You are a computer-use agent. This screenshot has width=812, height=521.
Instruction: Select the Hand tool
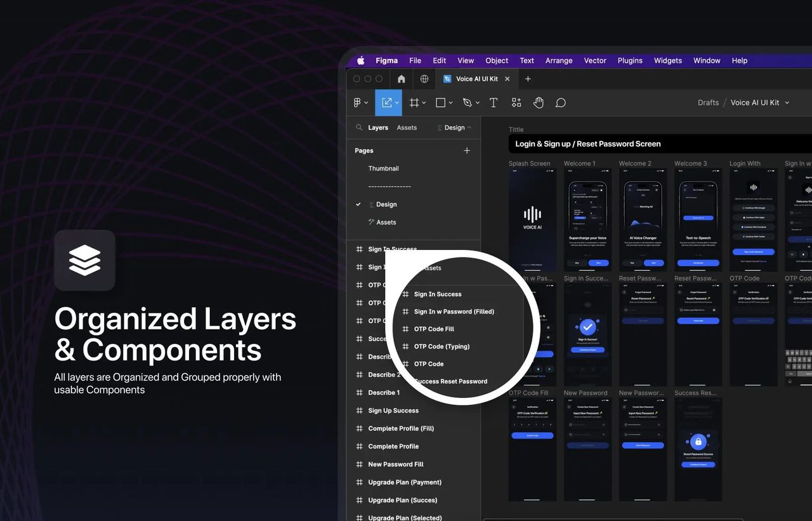point(539,103)
